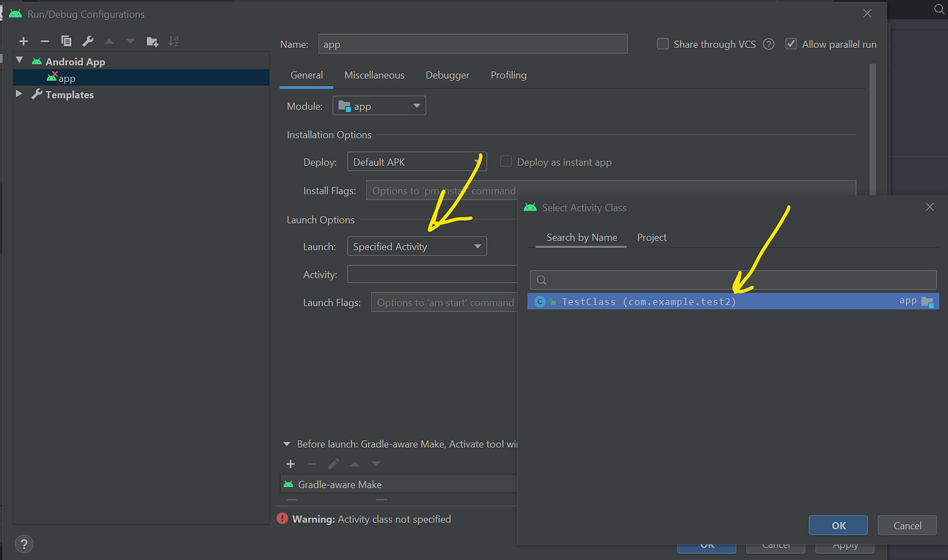Create a new folder for configurations
This screenshot has height=560, width=948.
point(152,41)
